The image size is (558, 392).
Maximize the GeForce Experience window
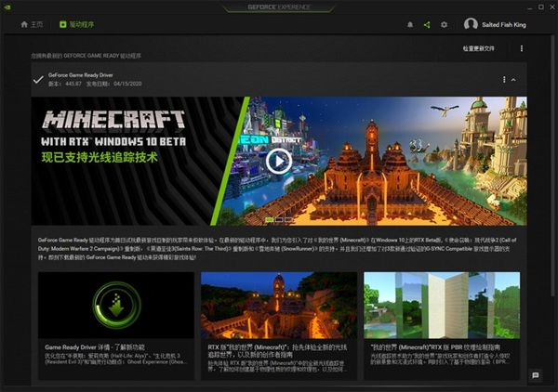coord(541,7)
